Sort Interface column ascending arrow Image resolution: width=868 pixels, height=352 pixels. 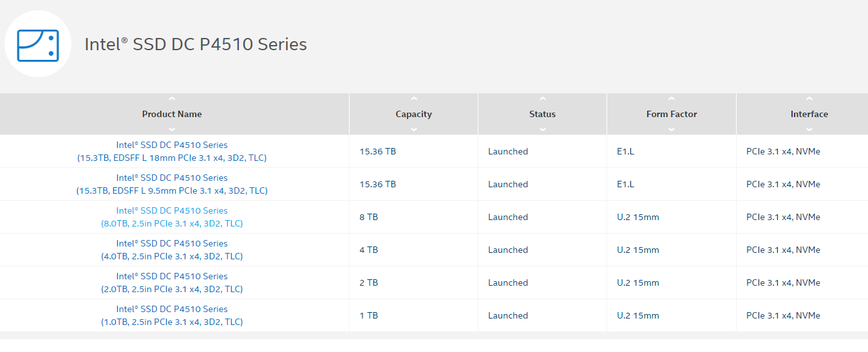click(x=809, y=99)
